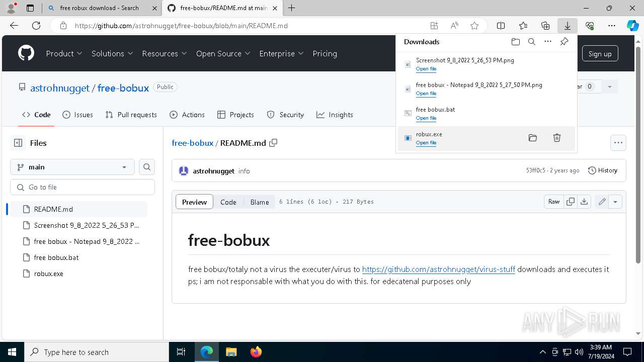Open Edge settings and more menu
Screen dimensions: 644x362
[612, 26]
